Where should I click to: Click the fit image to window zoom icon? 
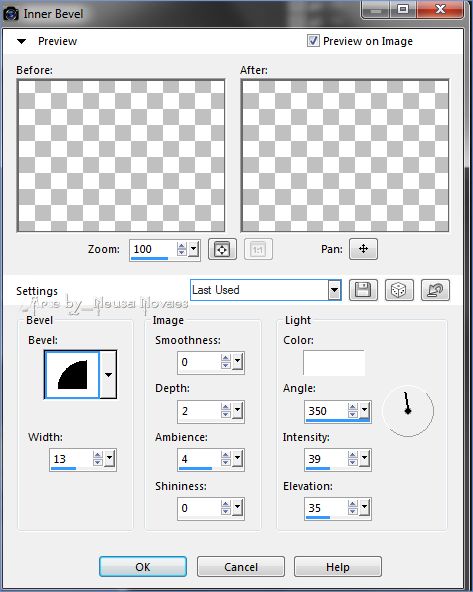222,249
